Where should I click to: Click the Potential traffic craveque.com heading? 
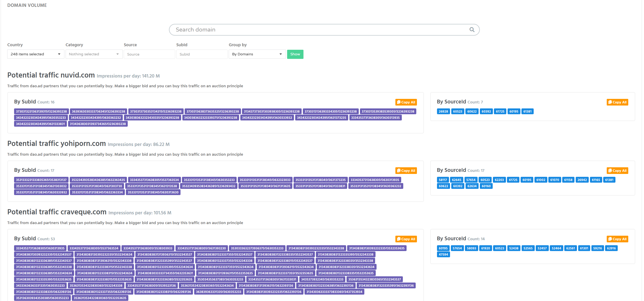pos(57,212)
